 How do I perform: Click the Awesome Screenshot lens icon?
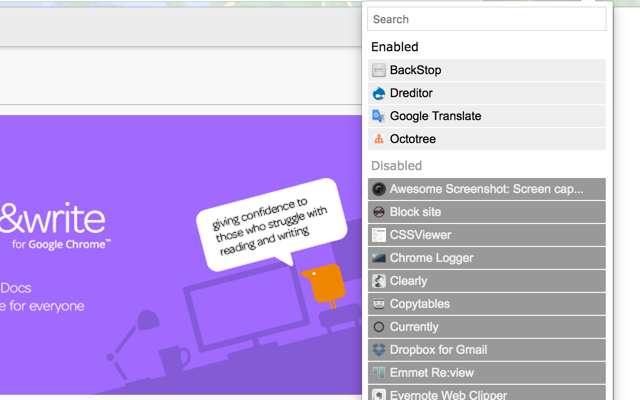pyautogui.click(x=379, y=189)
